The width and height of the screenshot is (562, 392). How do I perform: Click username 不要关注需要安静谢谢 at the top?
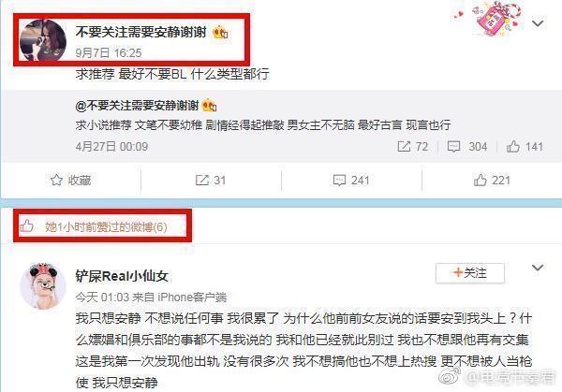coord(140,32)
